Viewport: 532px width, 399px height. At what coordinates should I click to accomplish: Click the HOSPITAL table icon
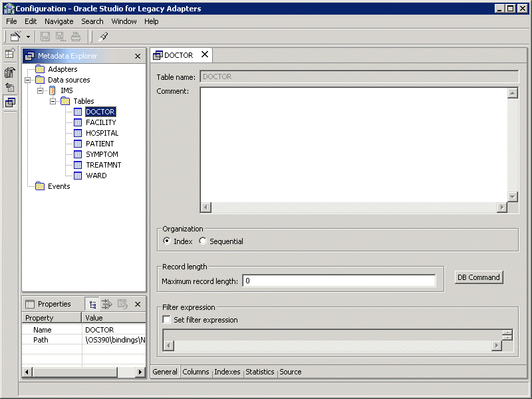pos(78,133)
